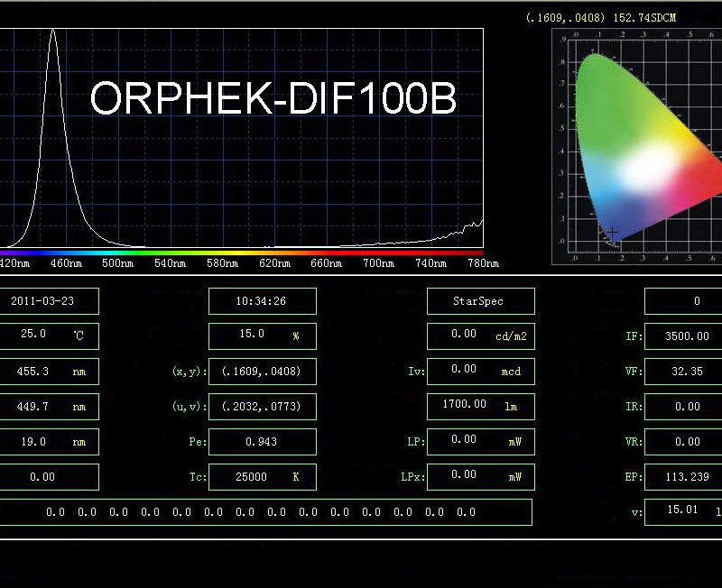Viewport: 722px width, 588px height.
Task: Click the cross marker on the chromaticity diagram
Action: [613, 232]
